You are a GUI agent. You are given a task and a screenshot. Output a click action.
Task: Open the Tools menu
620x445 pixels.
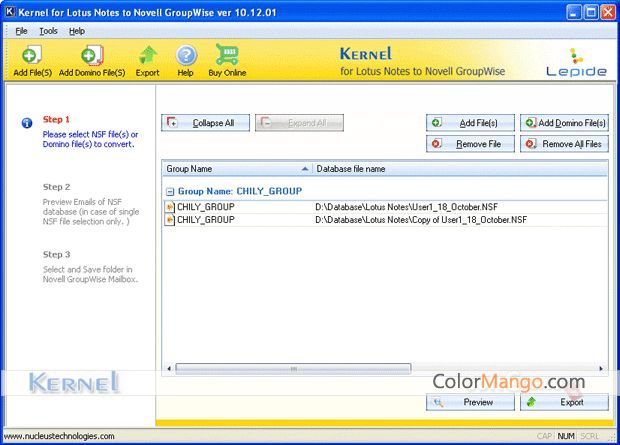click(x=48, y=31)
